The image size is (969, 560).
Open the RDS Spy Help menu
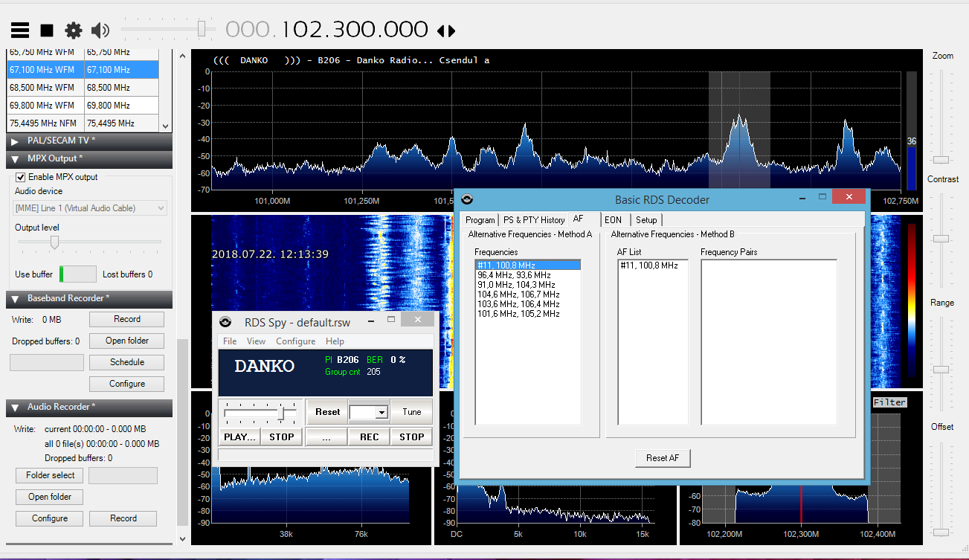[335, 341]
